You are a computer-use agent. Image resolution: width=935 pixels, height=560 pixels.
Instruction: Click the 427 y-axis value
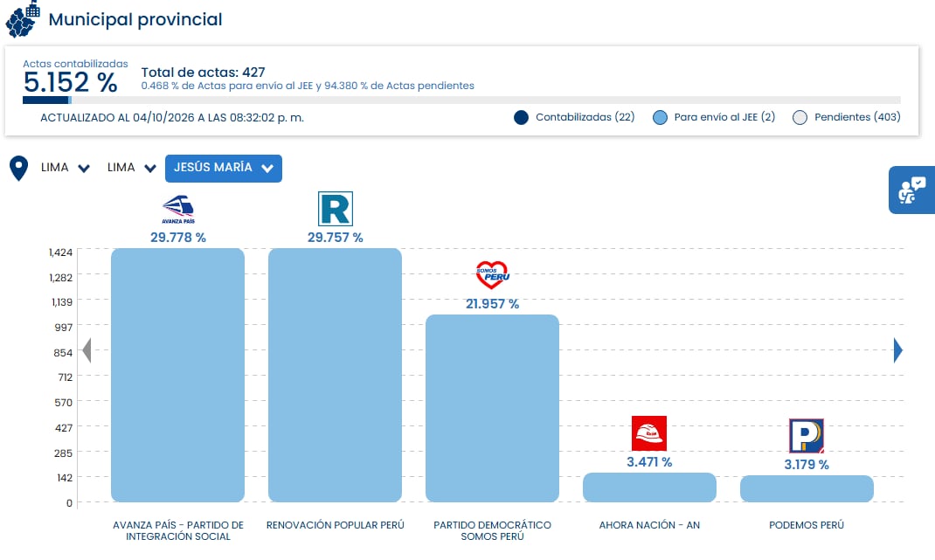tap(64, 428)
